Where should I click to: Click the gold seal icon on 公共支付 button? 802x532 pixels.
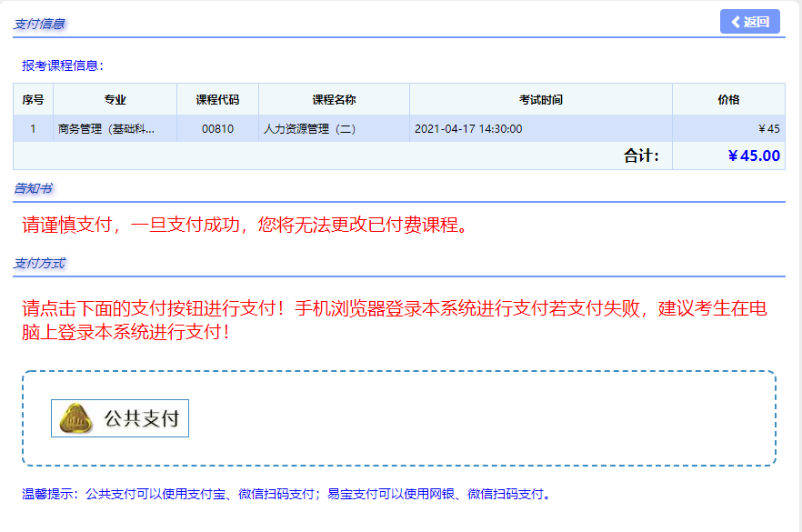(x=76, y=418)
